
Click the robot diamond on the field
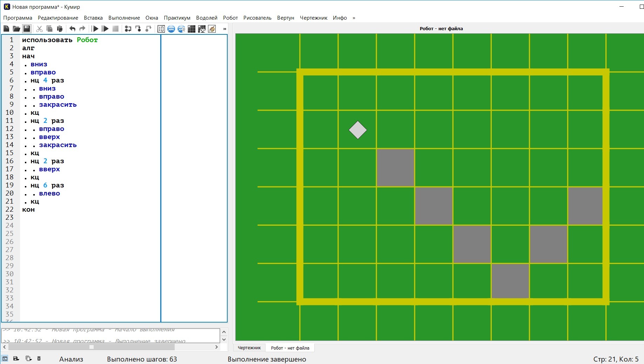coord(357,130)
